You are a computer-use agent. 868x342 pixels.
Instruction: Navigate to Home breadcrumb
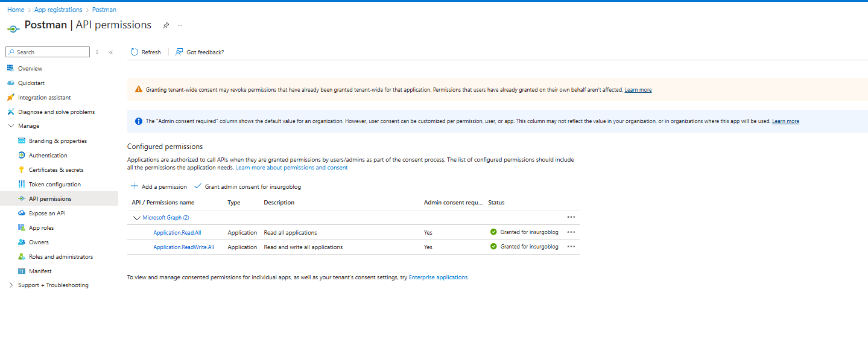(x=16, y=10)
